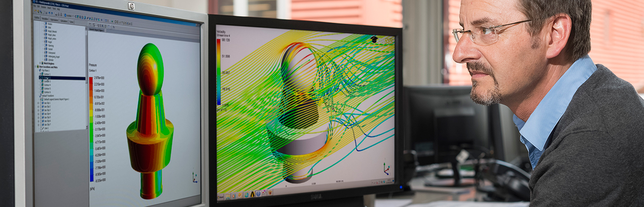Click the axis triad in pressure view
This screenshot has height=207, width=644.
point(194,177)
